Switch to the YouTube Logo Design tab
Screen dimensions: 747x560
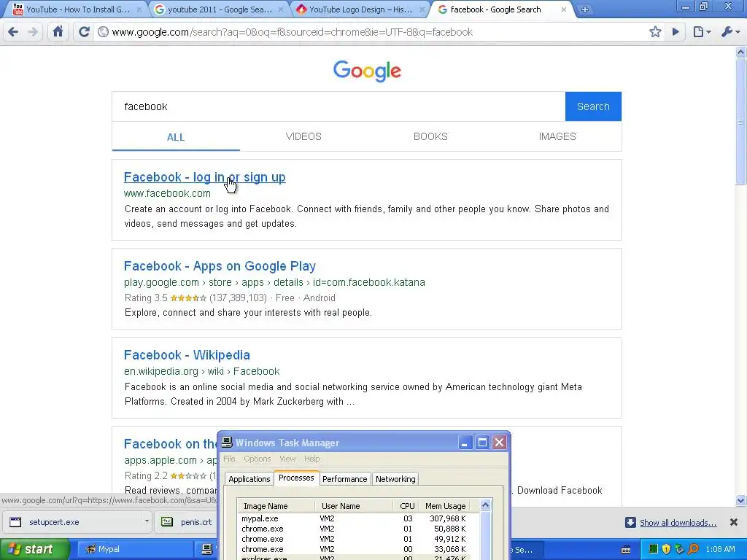(x=359, y=9)
